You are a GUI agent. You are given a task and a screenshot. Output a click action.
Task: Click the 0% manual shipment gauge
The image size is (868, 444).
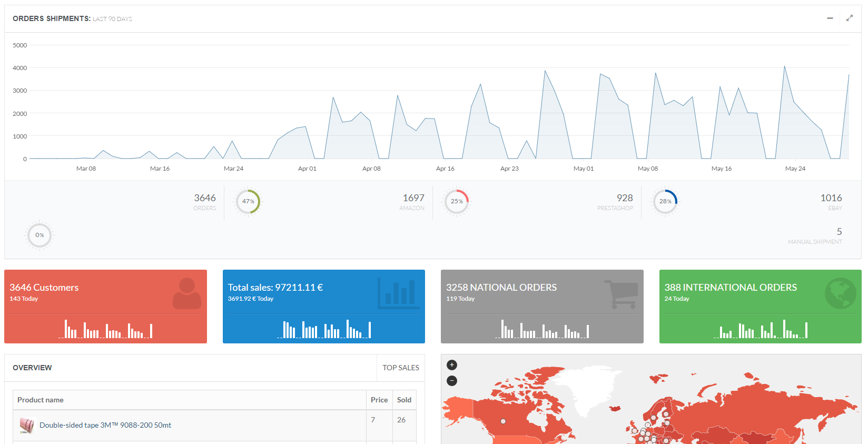click(x=40, y=235)
